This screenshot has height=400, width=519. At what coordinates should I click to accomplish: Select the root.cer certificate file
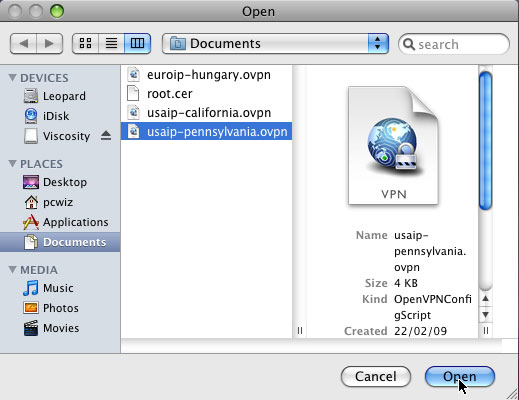tap(206, 94)
